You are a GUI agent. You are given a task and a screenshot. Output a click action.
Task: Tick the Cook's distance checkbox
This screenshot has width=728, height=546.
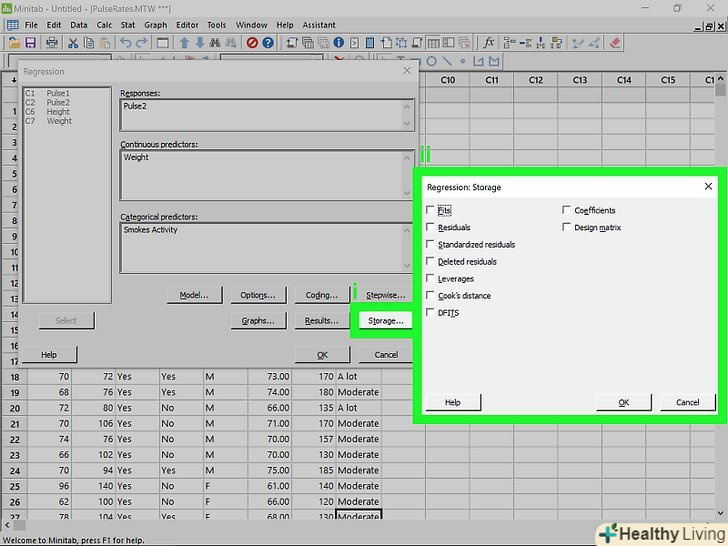coord(431,296)
